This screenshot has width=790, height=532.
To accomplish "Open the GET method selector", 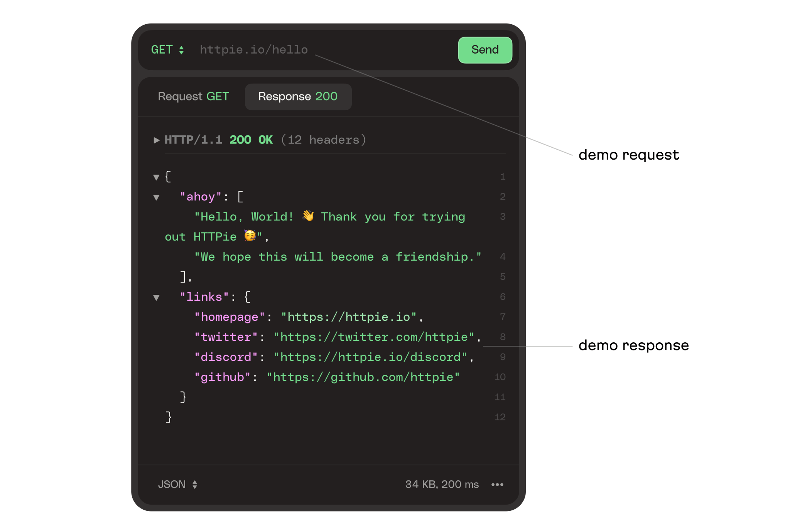I will tap(163, 50).
